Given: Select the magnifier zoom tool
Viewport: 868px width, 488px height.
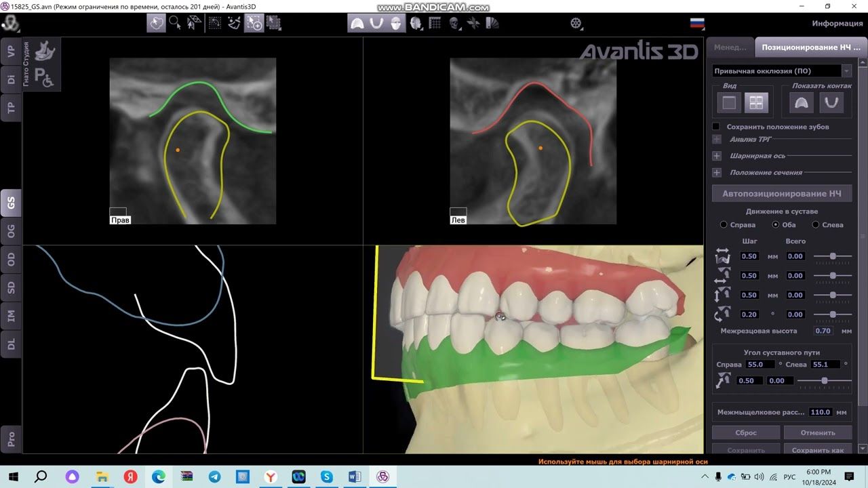Looking at the screenshot, I should coord(175,23).
